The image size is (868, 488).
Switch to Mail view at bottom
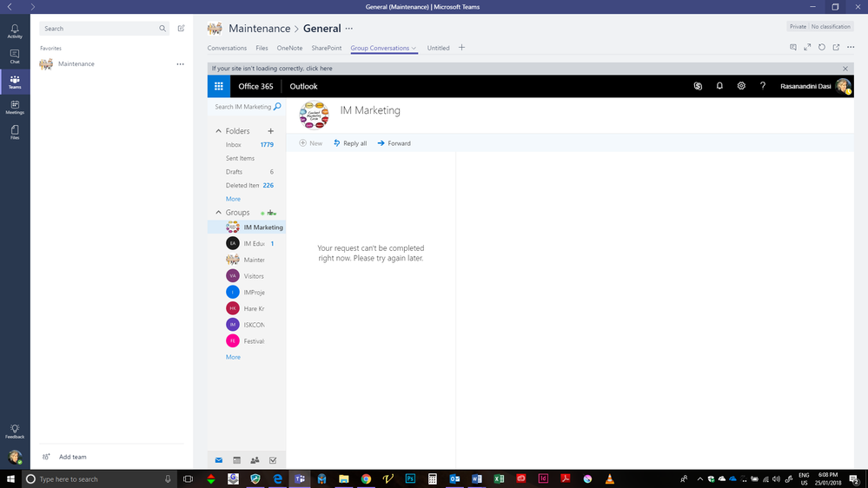(x=219, y=460)
